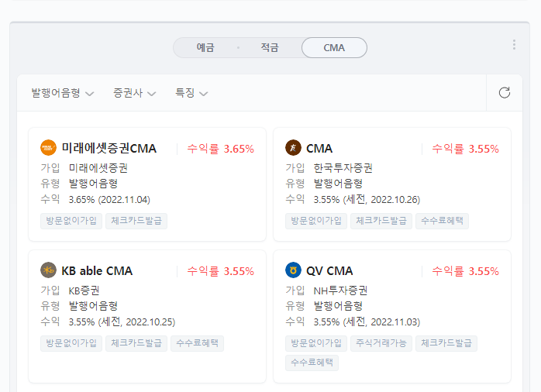Click 수수료혜택 tag on 한국투자증권 CMA card
Image resolution: width=541 pixels, height=392 pixels.
pyautogui.click(x=442, y=221)
